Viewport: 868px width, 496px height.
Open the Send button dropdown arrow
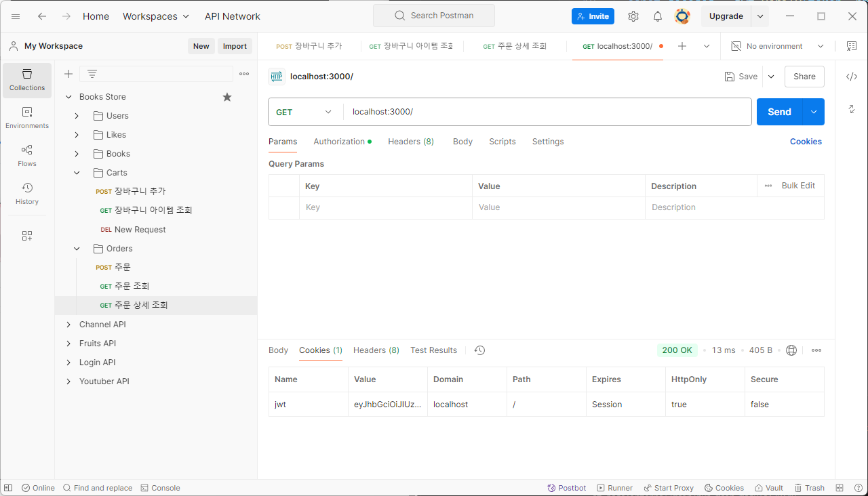tap(814, 112)
